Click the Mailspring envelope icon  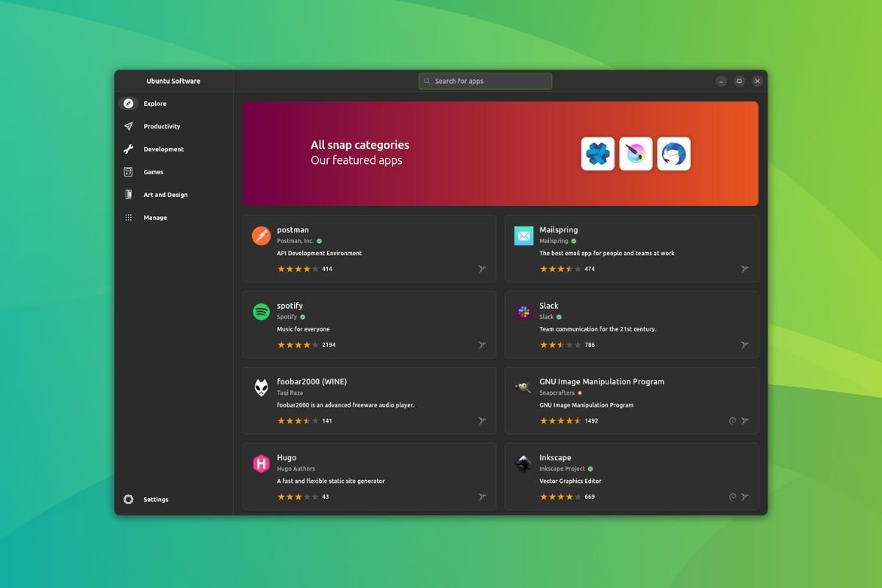(523, 236)
